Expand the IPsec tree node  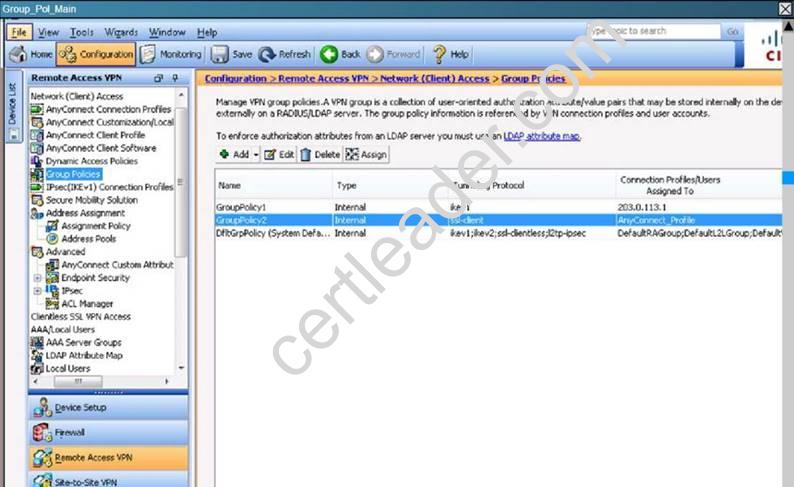pyautogui.click(x=37, y=291)
